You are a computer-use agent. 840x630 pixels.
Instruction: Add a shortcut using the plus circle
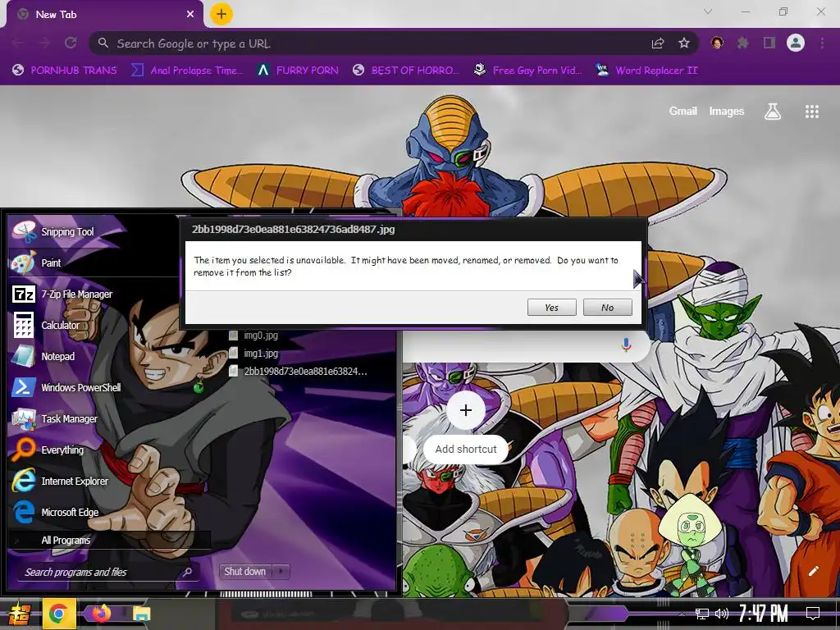[466, 410]
